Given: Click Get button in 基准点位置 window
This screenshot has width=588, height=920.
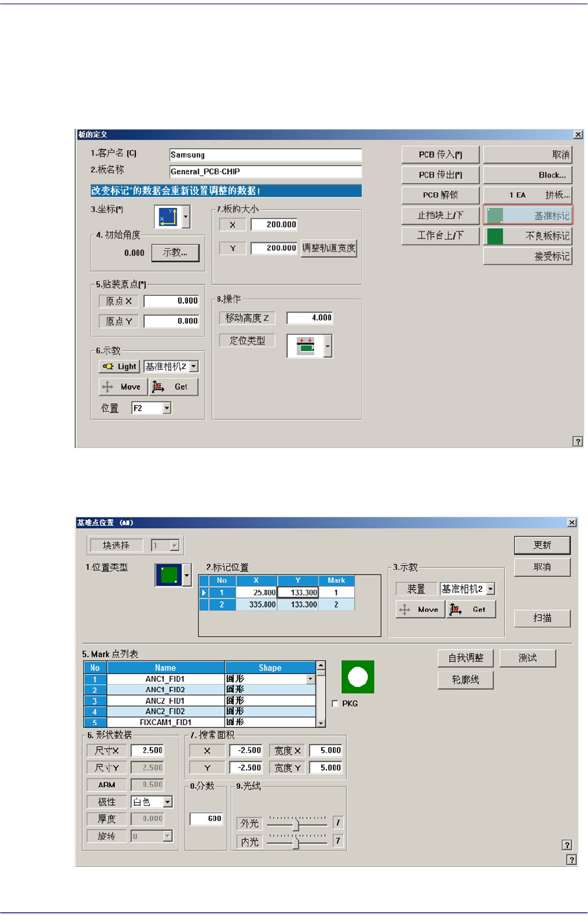Looking at the screenshot, I should point(471,609).
